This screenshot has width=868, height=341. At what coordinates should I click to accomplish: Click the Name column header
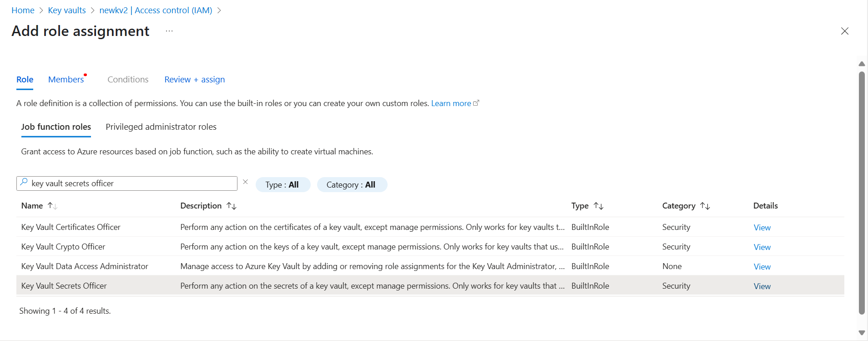[32, 206]
